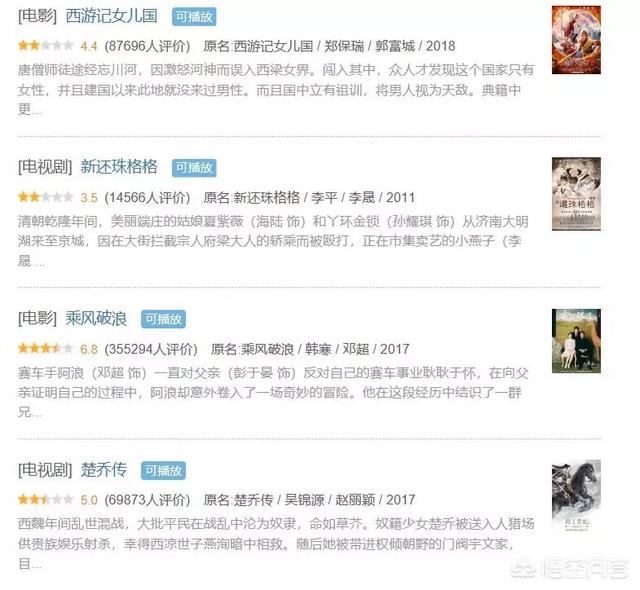Open the 新还珠格格 series title link
Screen dimensions: 640x590
119,167
